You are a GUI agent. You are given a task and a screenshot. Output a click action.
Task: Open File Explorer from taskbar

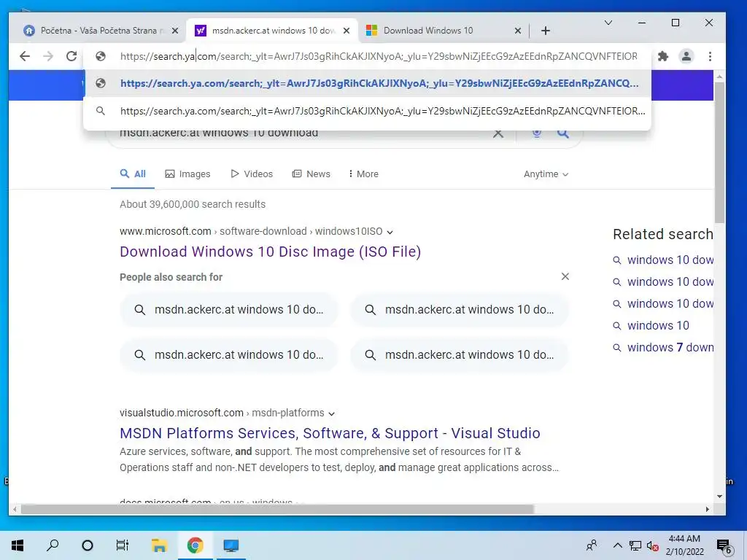(159, 545)
